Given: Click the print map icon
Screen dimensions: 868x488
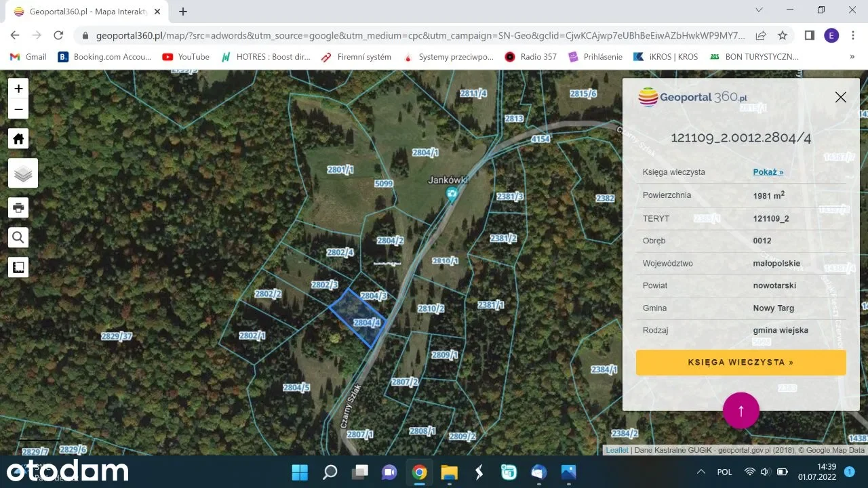Looking at the screenshot, I should click(18, 207).
